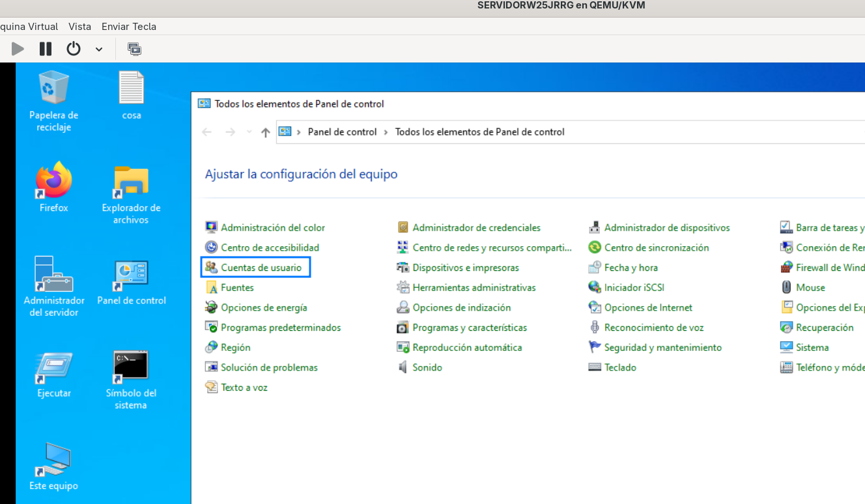This screenshot has width=865, height=504.
Task: Click Todos los elementos de Panel breadcrumb
Action: click(x=480, y=132)
